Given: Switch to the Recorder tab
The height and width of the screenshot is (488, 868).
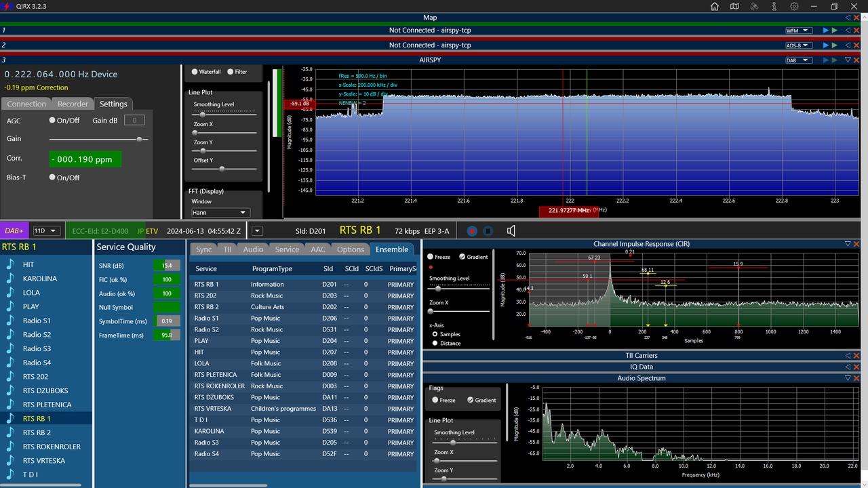Looking at the screenshot, I should 73,104.
